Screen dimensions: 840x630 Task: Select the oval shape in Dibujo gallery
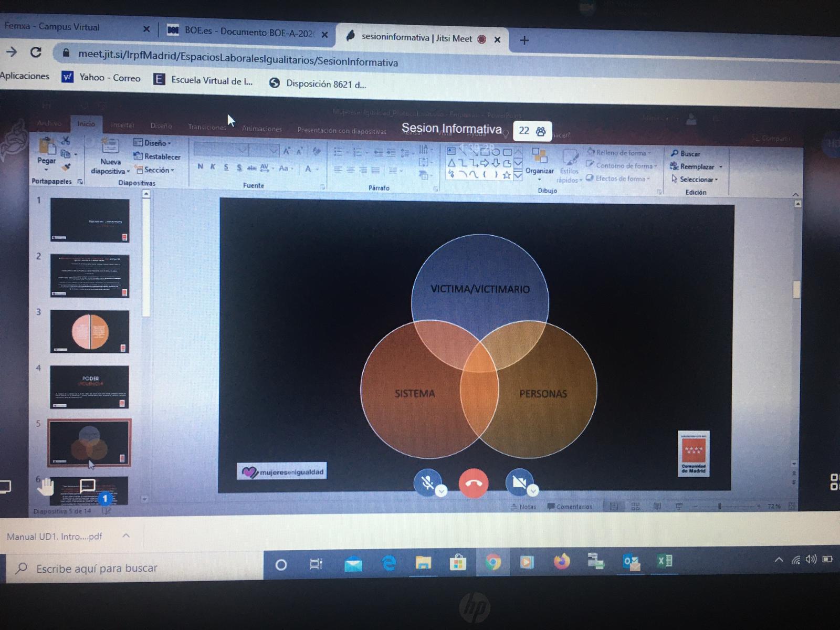tap(495, 152)
